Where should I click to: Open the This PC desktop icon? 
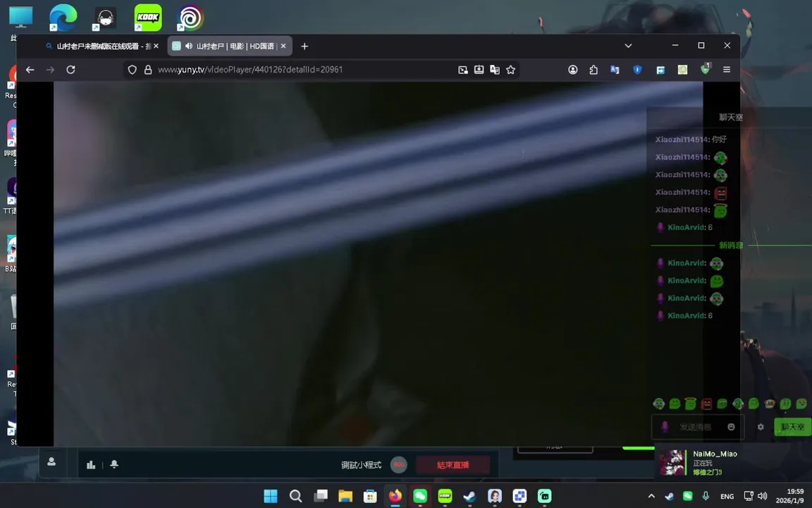[x=20, y=17]
